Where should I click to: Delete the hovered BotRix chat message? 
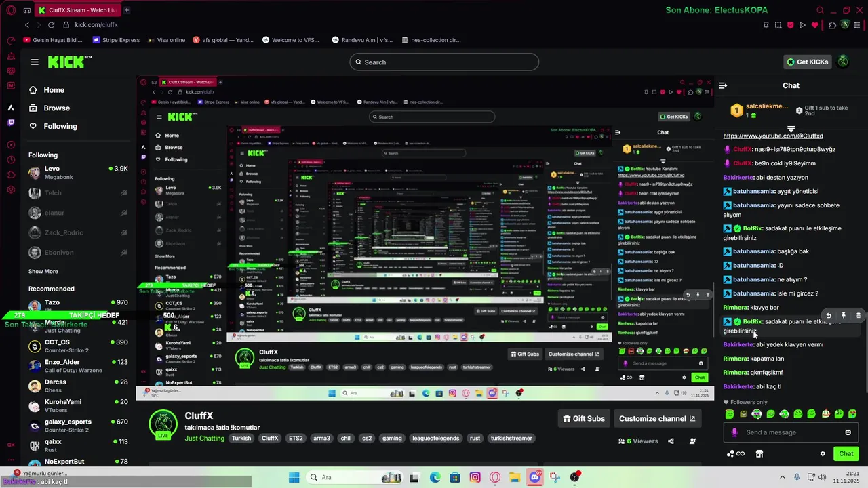point(858,316)
